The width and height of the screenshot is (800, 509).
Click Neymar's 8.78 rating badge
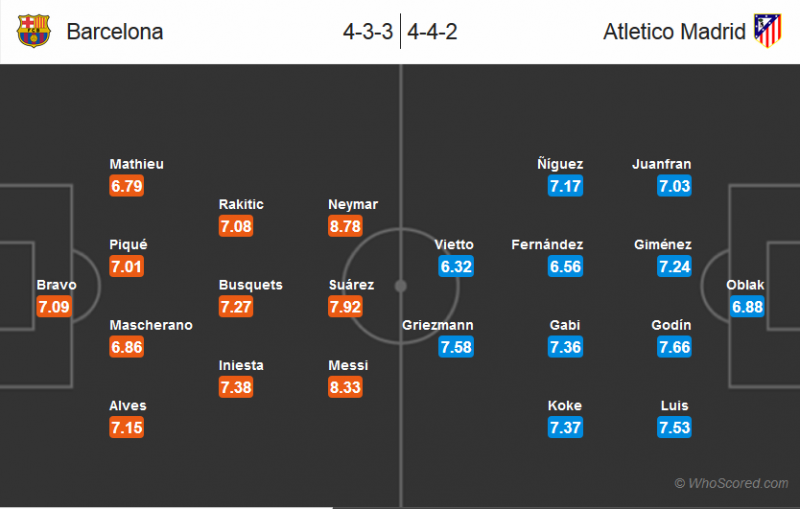pyautogui.click(x=345, y=226)
